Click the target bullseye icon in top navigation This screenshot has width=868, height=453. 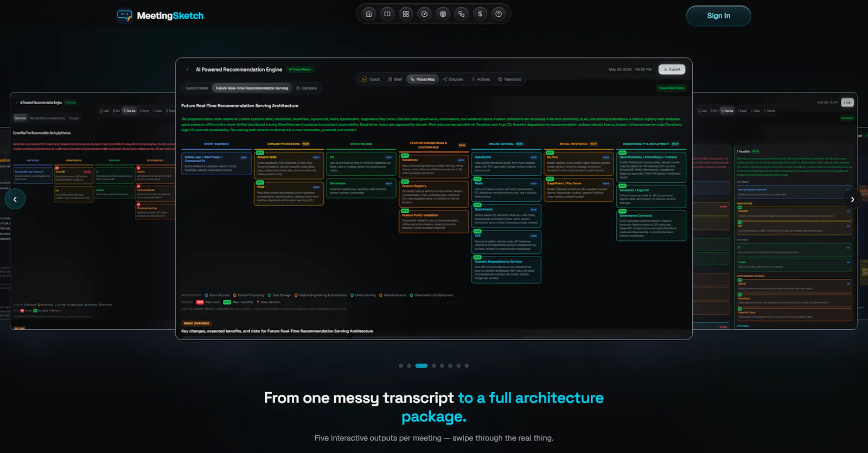coord(443,14)
